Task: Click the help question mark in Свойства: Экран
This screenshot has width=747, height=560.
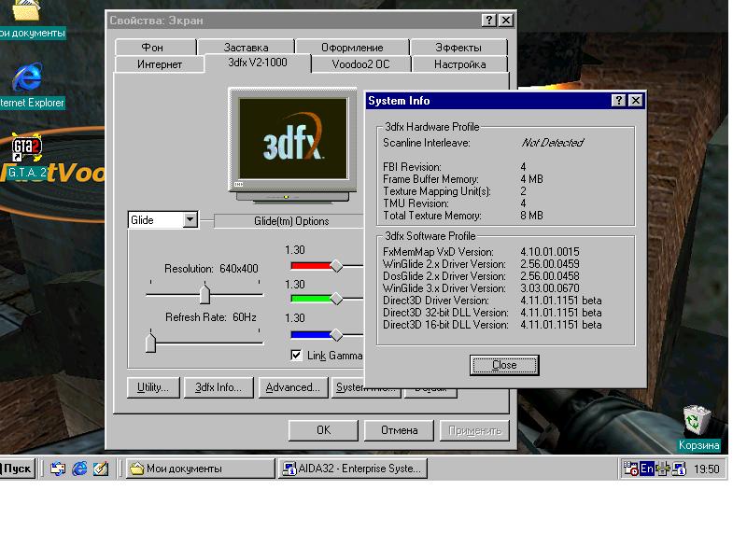Action: click(x=488, y=20)
